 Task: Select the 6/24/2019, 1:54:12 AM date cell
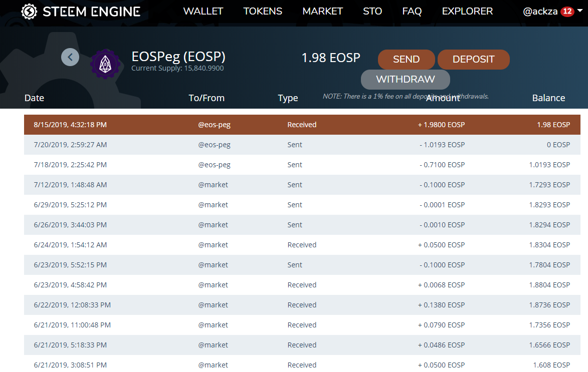tap(70, 245)
